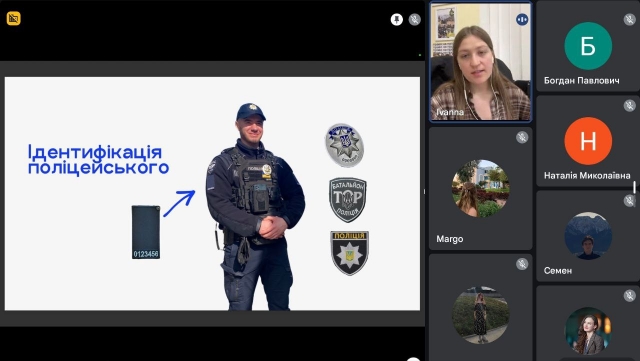Click the woman-in-blazer profile picture
Screen dimensions: 640x361
pos(588,331)
